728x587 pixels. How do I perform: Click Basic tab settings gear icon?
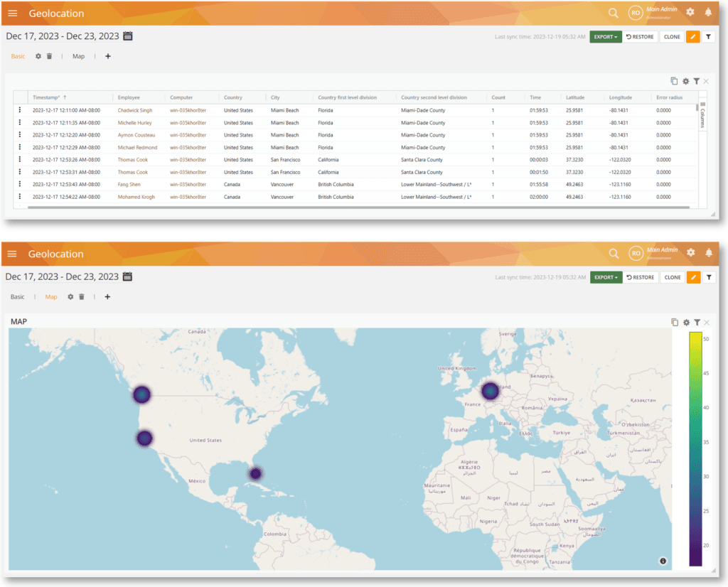[x=38, y=56]
